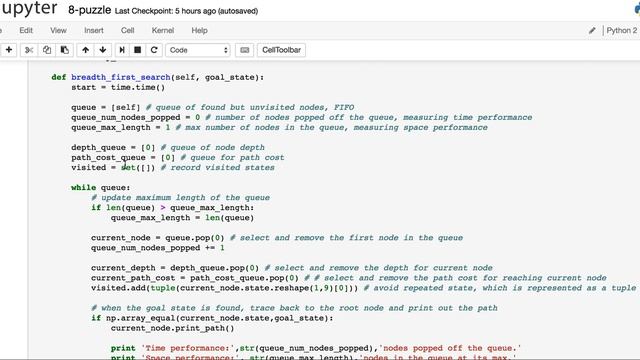Click comment 'update maximum length of the queue'
Screen dimensions: 640x360
tap(180, 198)
